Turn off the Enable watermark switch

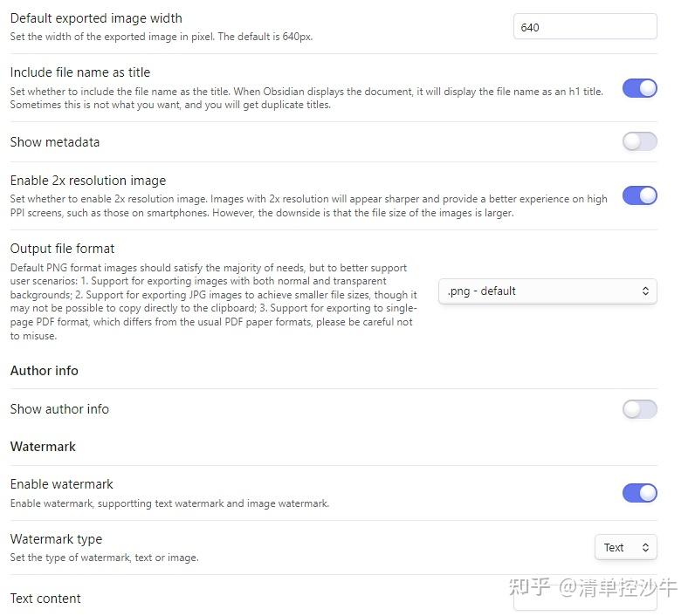[639, 493]
